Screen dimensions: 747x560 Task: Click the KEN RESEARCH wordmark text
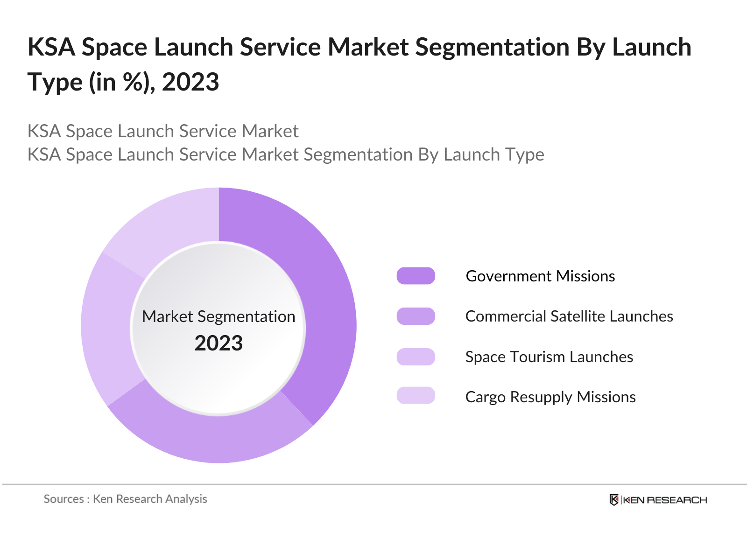[668, 499]
